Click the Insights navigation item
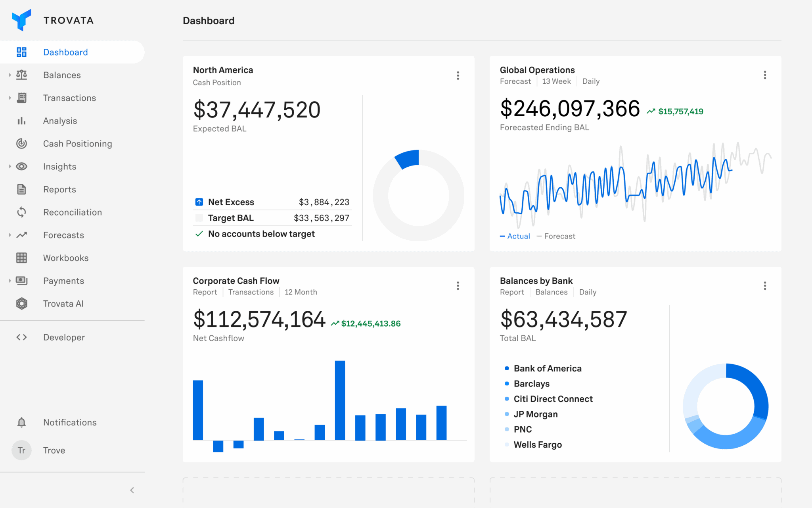Viewport: 812px width, 508px height. (59, 166)
